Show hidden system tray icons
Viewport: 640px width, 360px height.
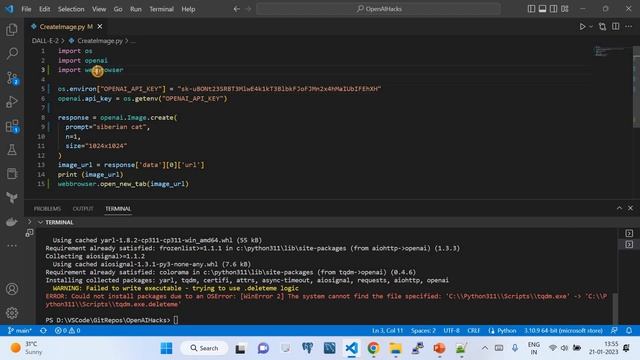[x=484, y=348]
